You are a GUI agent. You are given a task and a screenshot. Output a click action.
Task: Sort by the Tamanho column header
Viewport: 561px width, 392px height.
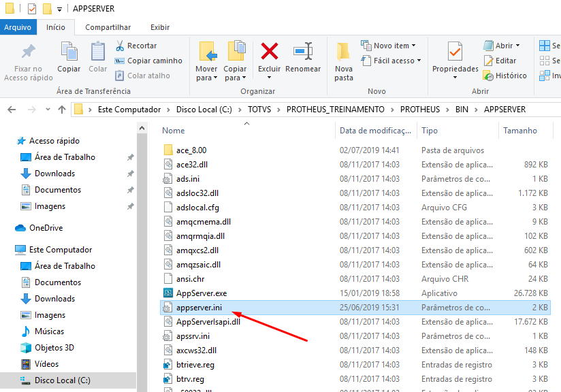(520, 131)
